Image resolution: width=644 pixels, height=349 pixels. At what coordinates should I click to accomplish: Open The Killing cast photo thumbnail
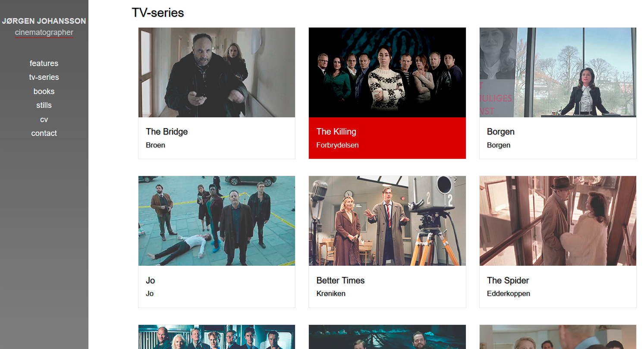tap(387, 72)
